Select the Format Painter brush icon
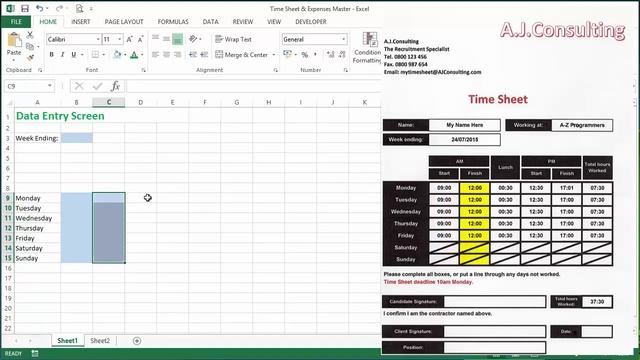 tap(30, 58)
